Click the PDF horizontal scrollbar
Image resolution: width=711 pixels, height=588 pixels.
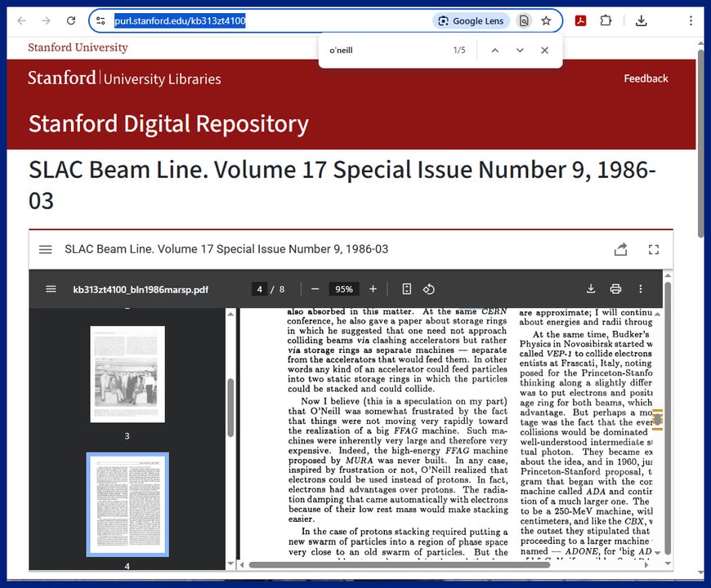[x=399, y=565]
